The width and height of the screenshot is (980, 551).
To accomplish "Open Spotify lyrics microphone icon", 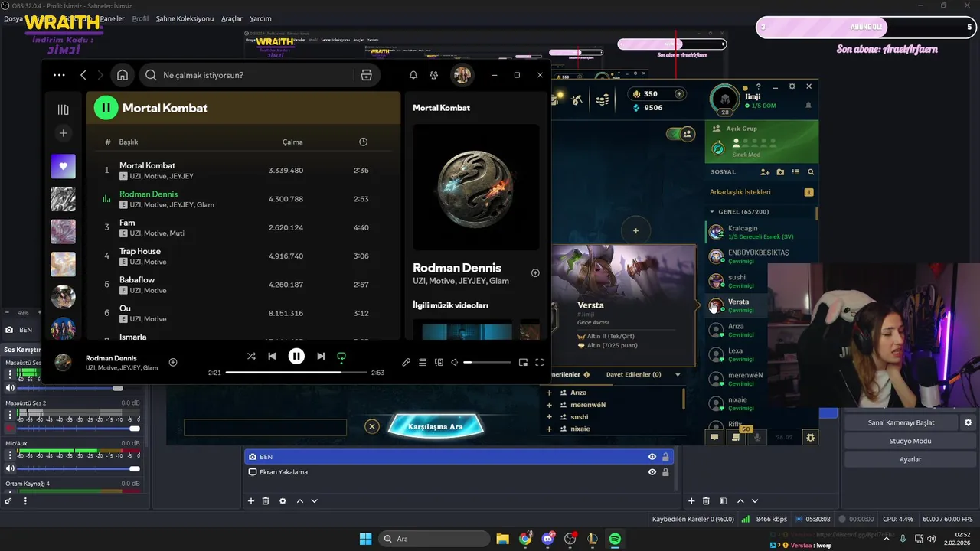I will point(406,362).
